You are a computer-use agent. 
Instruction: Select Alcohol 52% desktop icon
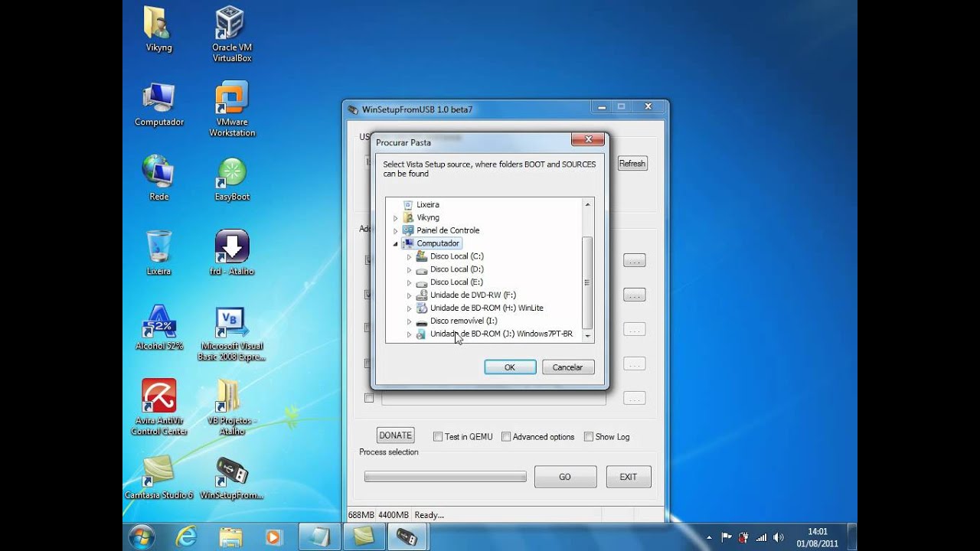click(159, 328)
